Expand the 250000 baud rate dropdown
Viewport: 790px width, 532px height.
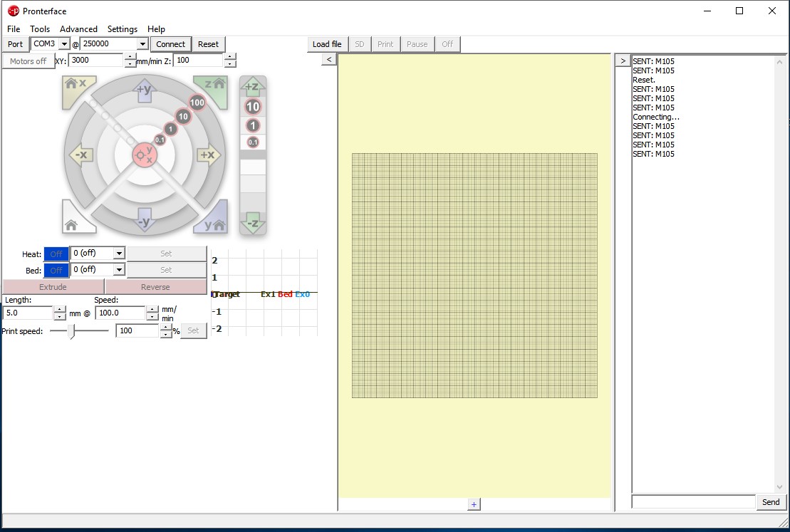tap(142, 44)
